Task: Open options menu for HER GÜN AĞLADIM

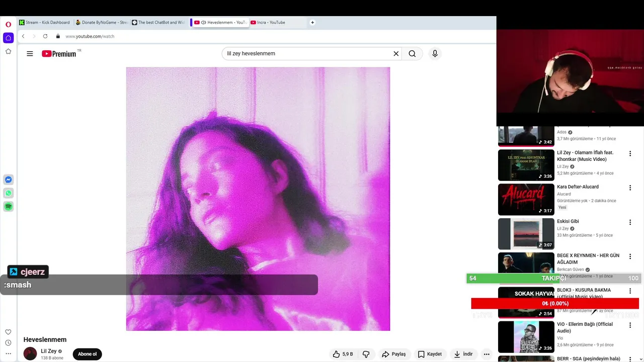Action: (630, 256)
